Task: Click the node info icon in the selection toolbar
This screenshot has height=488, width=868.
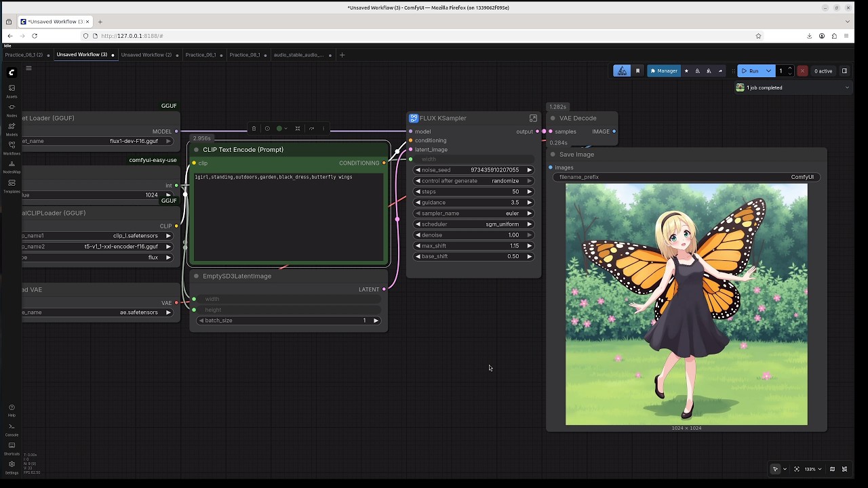Action: click(267, 128)
